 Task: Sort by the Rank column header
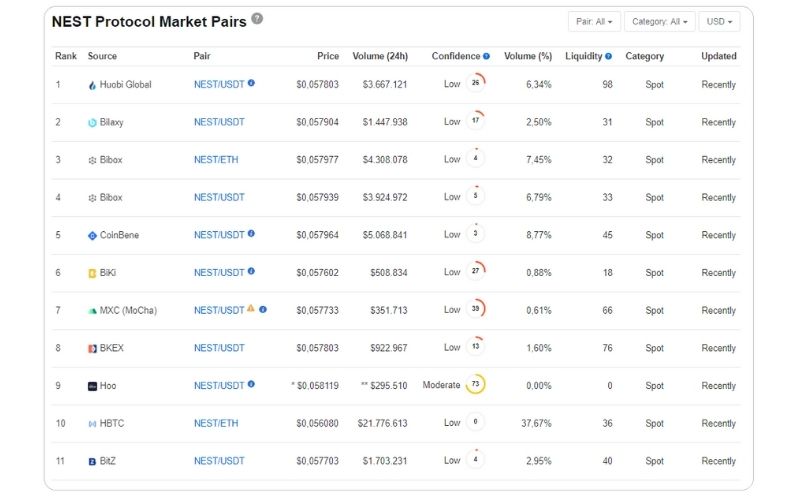point(66,56)
